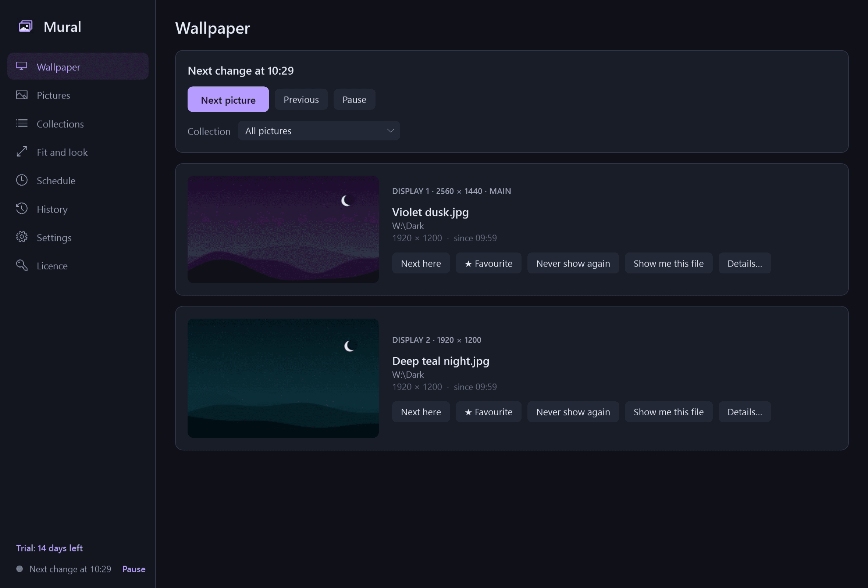Image resolution: width=868 pixels, height=588 pixels.
Task: Click Show me this file for Deep teal night.jpg
Action: click(x=668, y=412)
